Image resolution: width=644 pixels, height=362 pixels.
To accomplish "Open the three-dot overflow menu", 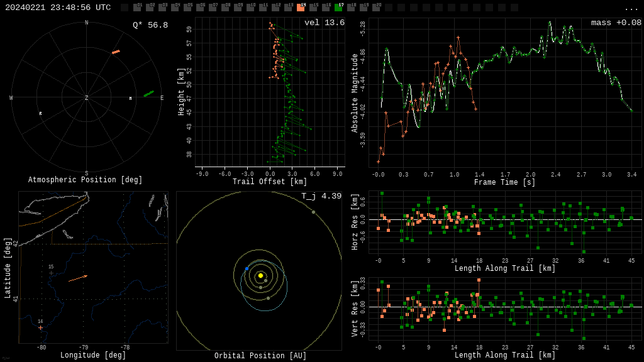I will (x=631, y=8).
